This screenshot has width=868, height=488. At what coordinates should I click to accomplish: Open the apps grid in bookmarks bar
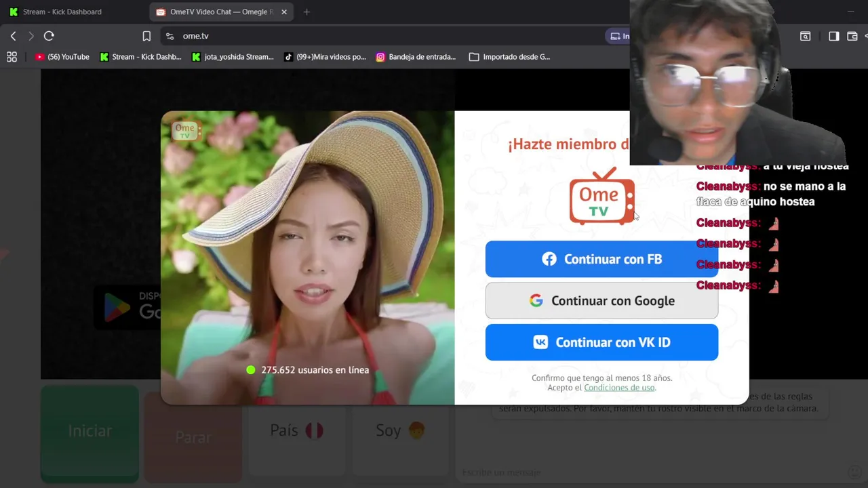pos(12,57)
